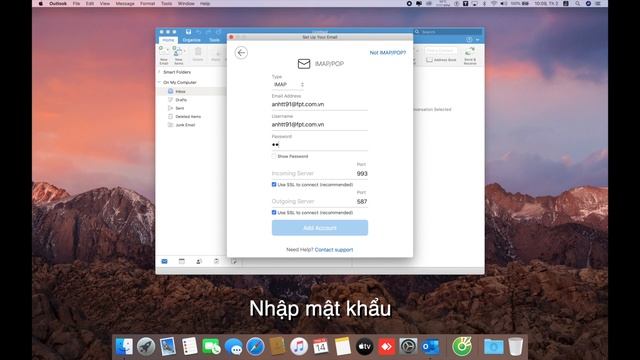640x360 pixels.
Task: Open the File menu in the menu bar
Action: [x=76, y=3]
